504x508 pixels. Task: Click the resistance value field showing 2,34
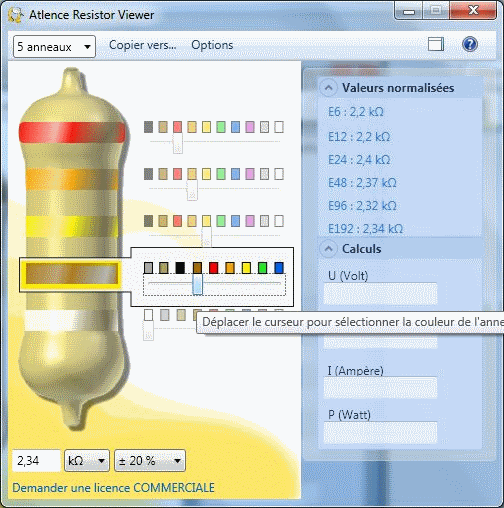[x=36, y=461]
